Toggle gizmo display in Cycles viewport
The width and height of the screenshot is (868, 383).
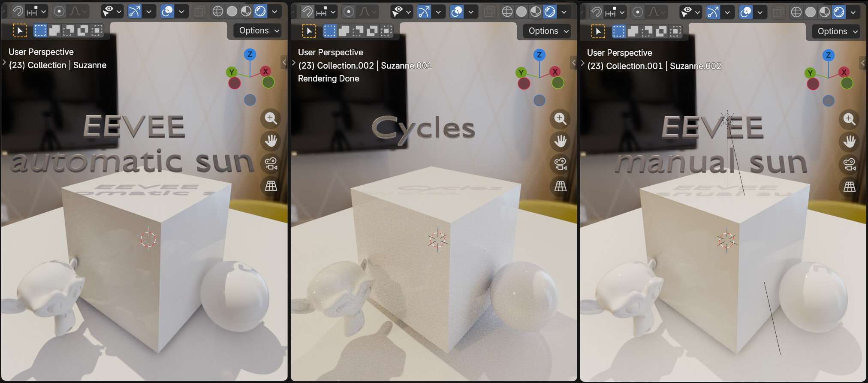(424, 12)
